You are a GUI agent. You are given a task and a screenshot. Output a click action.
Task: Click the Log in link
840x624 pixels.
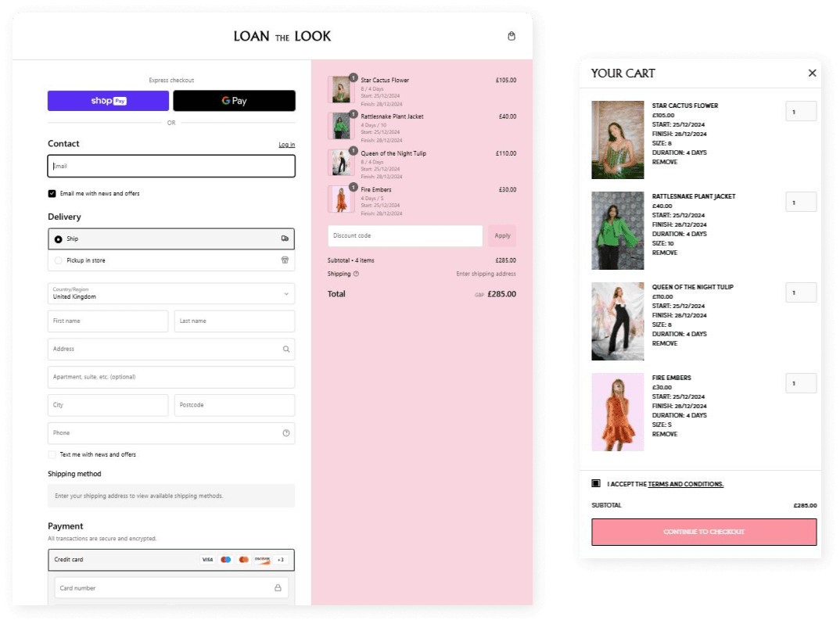(x=286, y=145)
